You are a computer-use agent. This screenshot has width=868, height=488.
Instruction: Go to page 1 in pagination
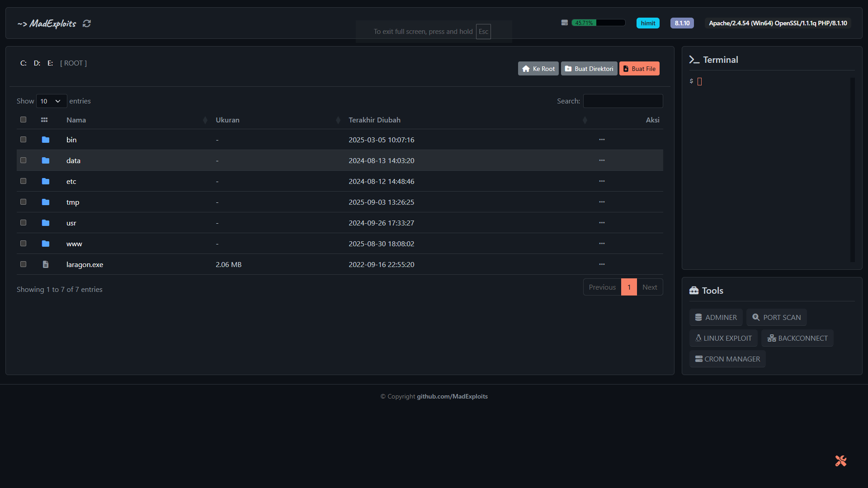[x=629, y=287]
